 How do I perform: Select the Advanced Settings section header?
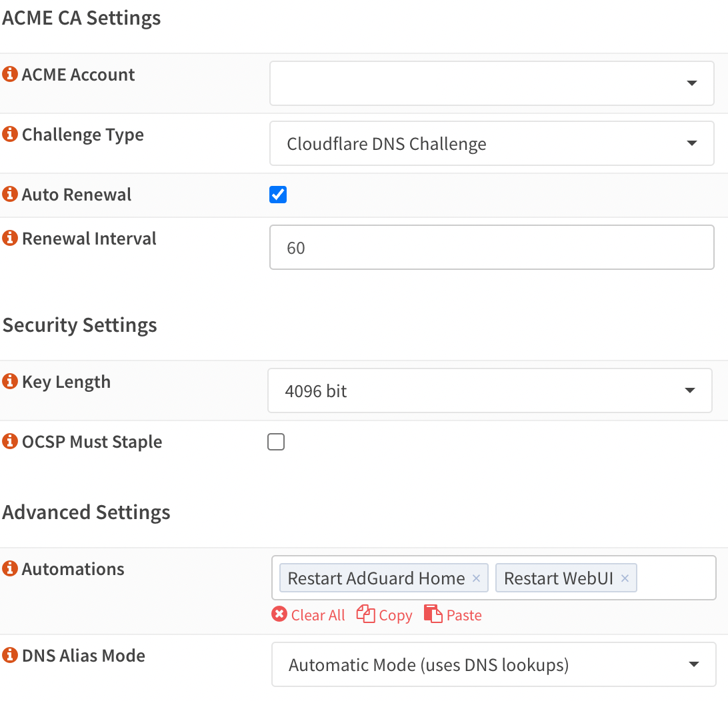[x=86, y=512]
